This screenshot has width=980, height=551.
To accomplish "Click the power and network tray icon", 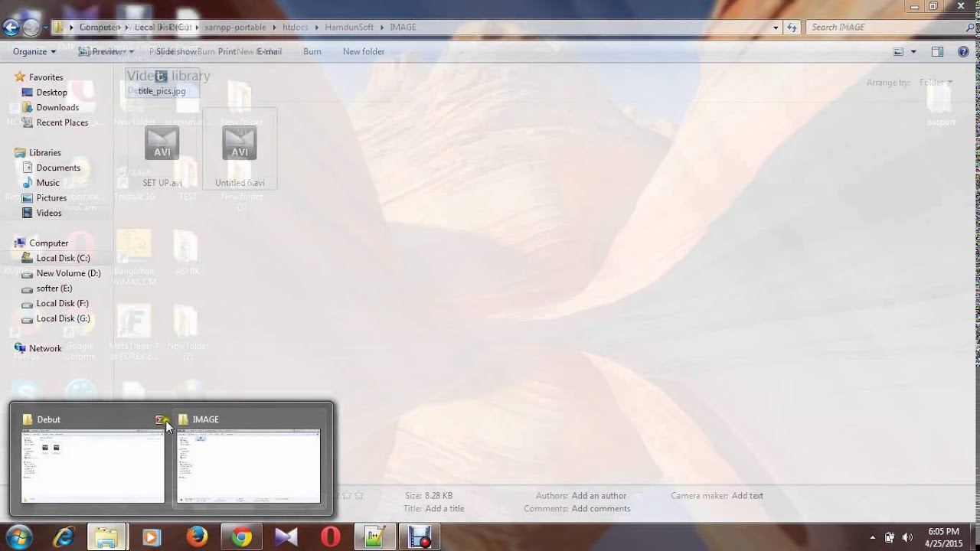I will 890,537.
